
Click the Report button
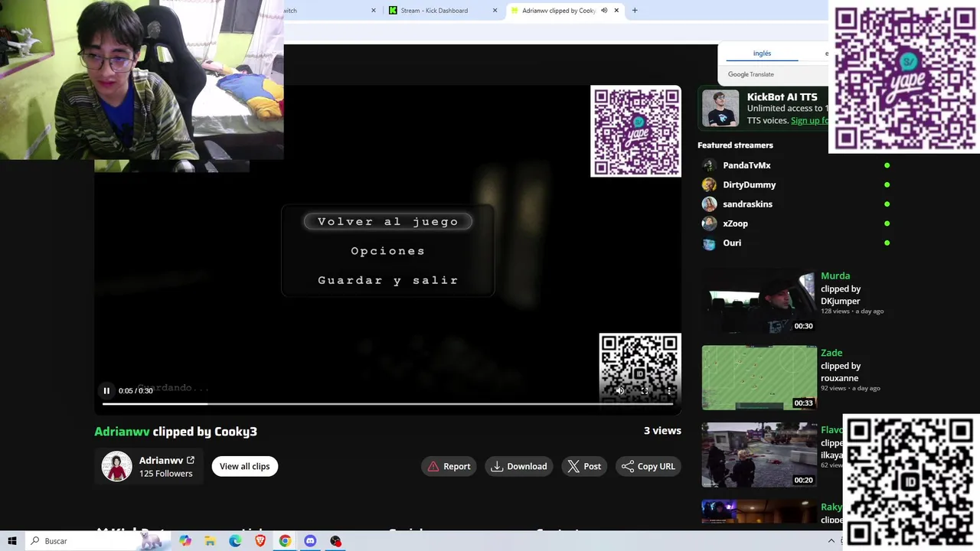pyautogui.click(x=449, y=466)
